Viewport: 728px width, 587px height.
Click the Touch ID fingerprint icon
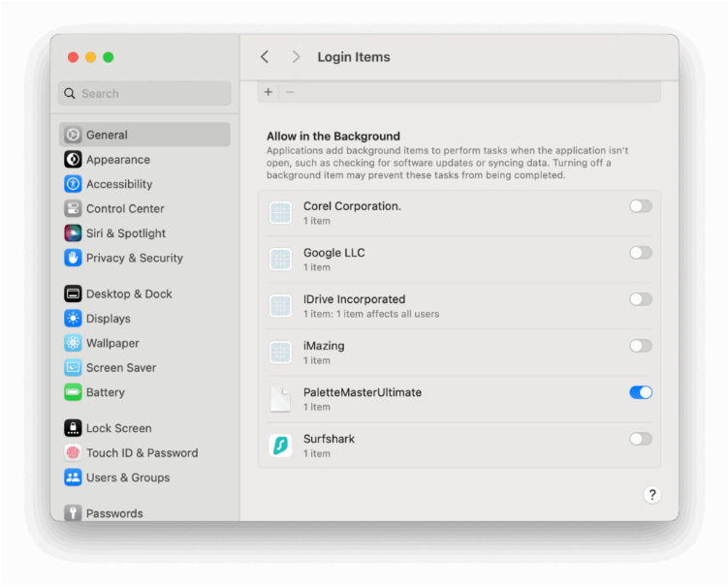[x=73, y=452]
